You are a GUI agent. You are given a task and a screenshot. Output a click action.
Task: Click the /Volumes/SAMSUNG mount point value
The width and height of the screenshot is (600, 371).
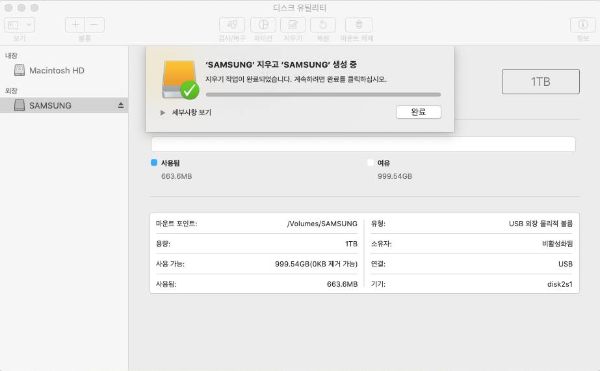pos(322,223)
